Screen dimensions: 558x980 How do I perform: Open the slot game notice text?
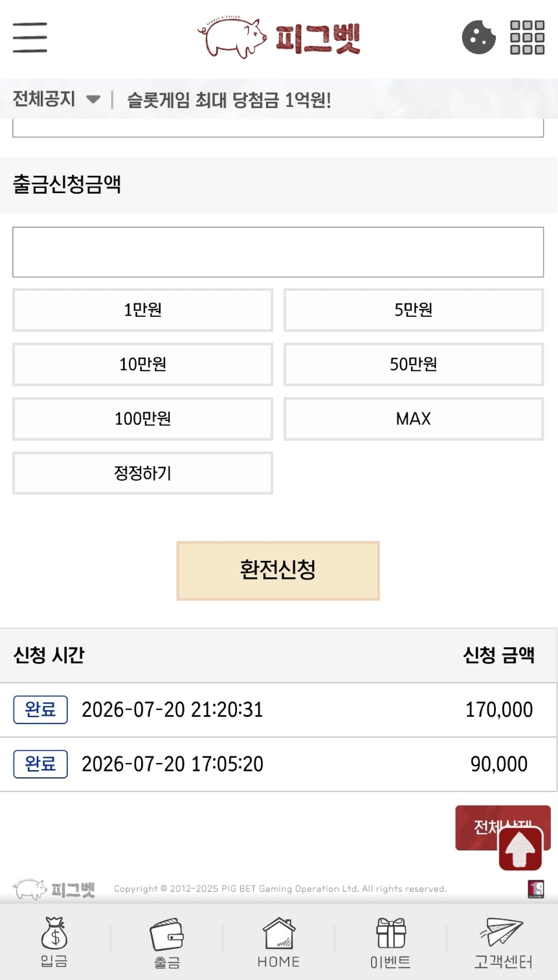click(229, 100)
